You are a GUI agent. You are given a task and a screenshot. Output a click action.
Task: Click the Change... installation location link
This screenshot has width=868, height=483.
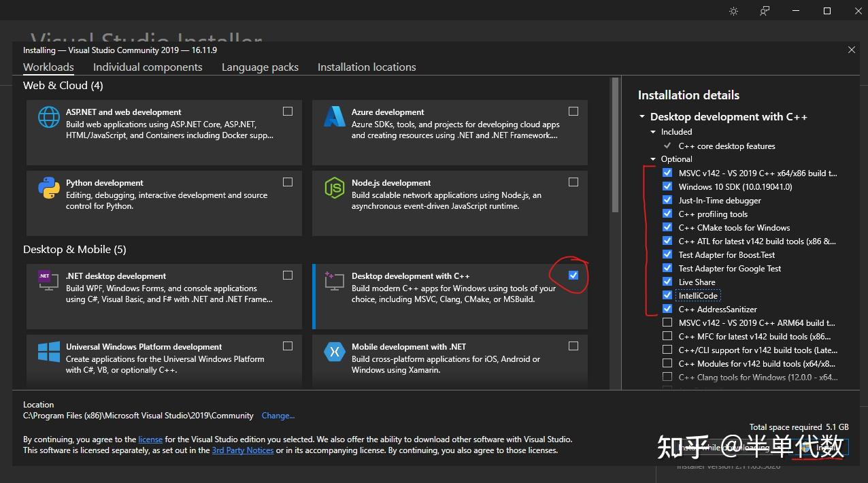278,415
